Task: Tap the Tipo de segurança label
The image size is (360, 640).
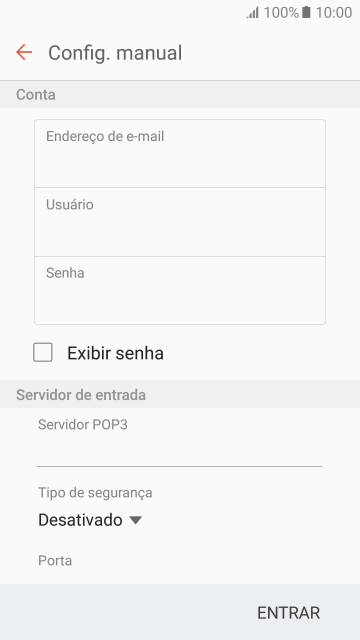Action: pyautogui.click(x=95, y=493)
